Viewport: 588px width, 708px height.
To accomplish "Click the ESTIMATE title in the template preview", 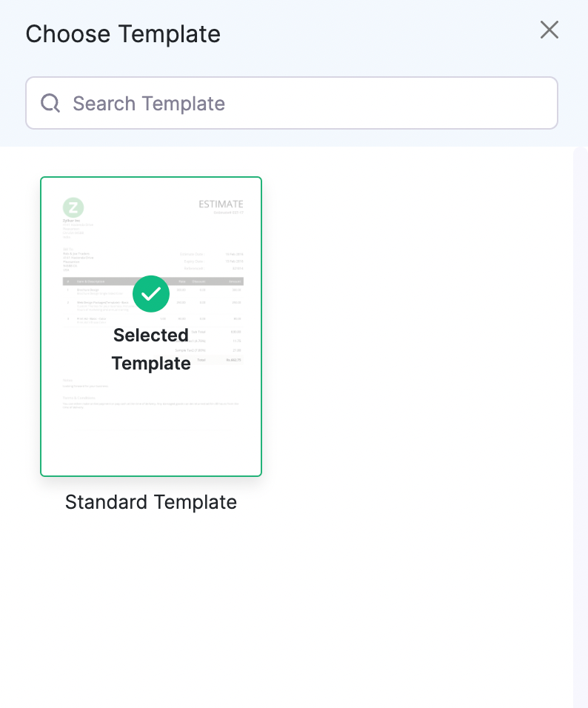I will pos(221,204).
